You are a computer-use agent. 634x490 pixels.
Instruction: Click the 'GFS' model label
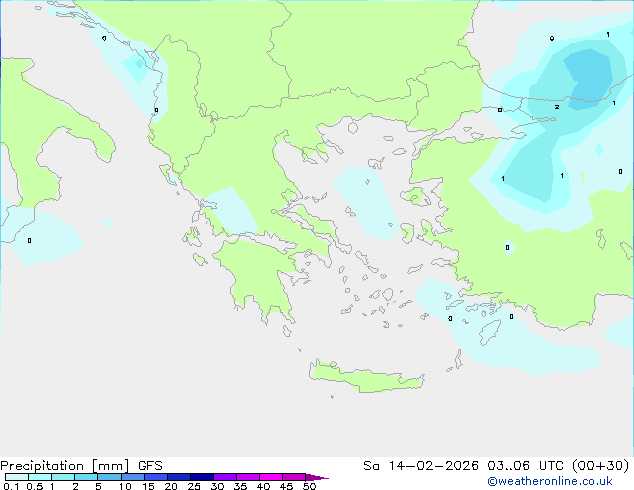tap(150, 466)
